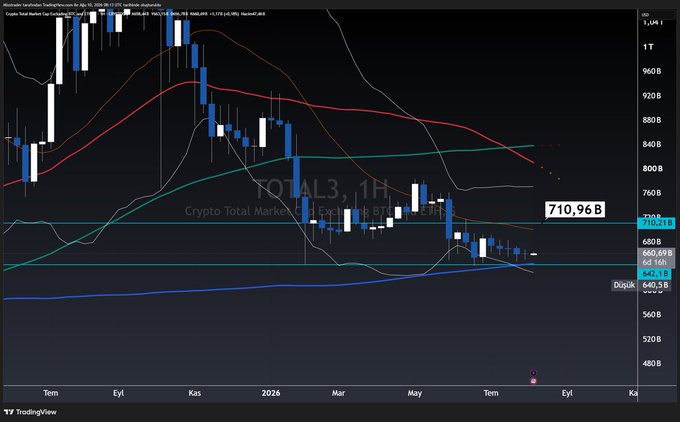Click the 880 B price scale label
This screenshot has width=680, height=422.
652,120
